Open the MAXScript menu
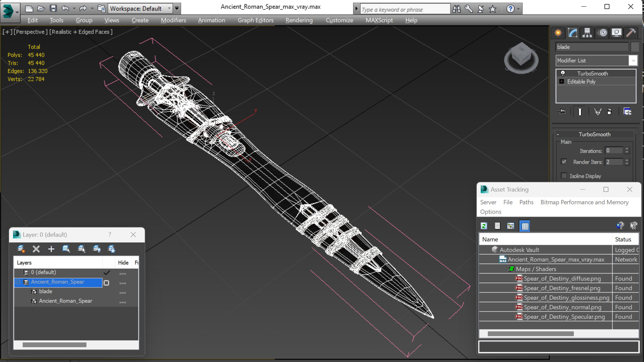This screenshot has width=644, height=362. click(379, 20)
